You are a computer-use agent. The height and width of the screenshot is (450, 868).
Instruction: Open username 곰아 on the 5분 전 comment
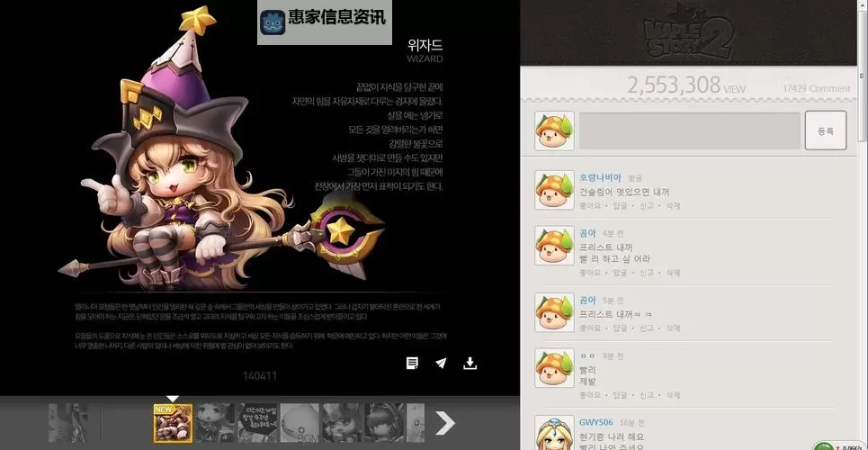[587, 301]
